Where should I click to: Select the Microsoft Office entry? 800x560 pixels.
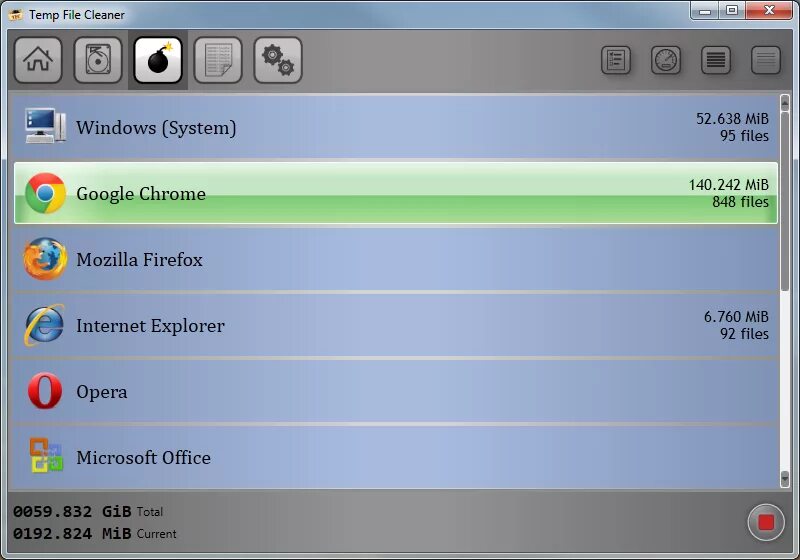tap(396, 457)
